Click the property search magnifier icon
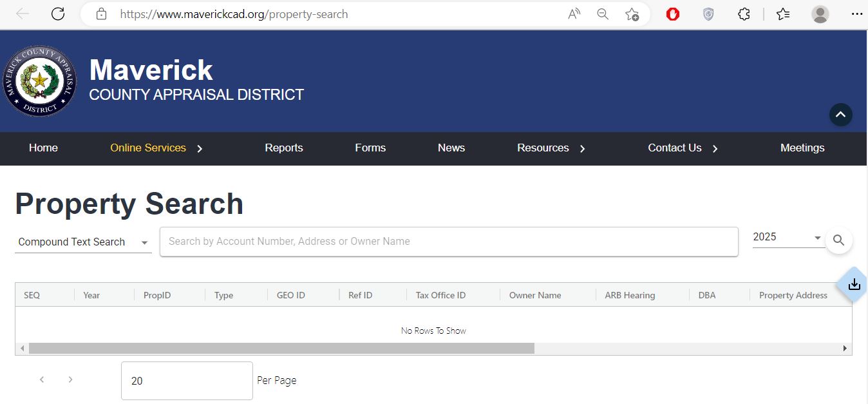868x404 pixels. 838,240
